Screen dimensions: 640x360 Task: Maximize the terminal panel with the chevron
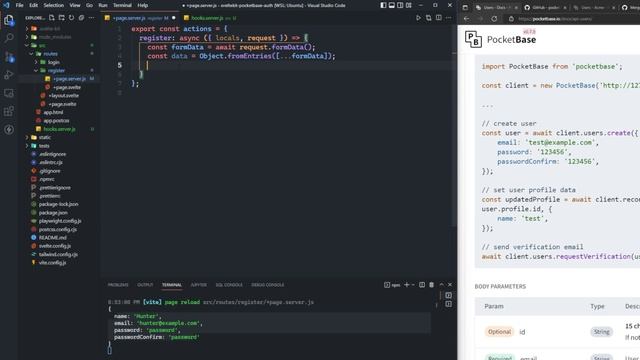(x=441, y=285)
